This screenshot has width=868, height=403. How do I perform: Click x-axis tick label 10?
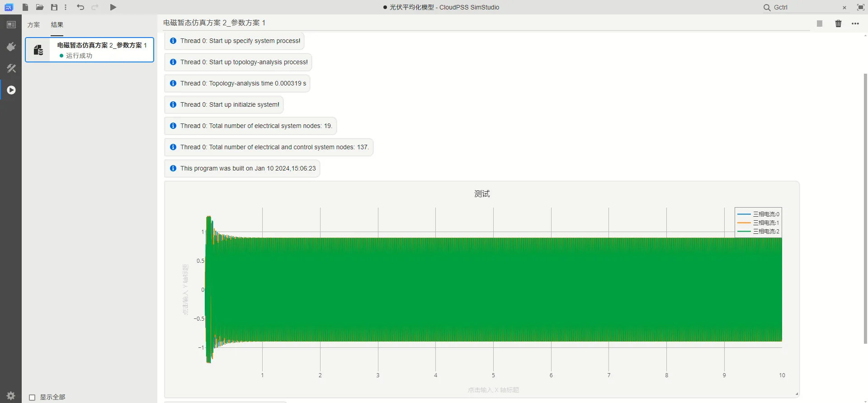(x=782, y=375)
